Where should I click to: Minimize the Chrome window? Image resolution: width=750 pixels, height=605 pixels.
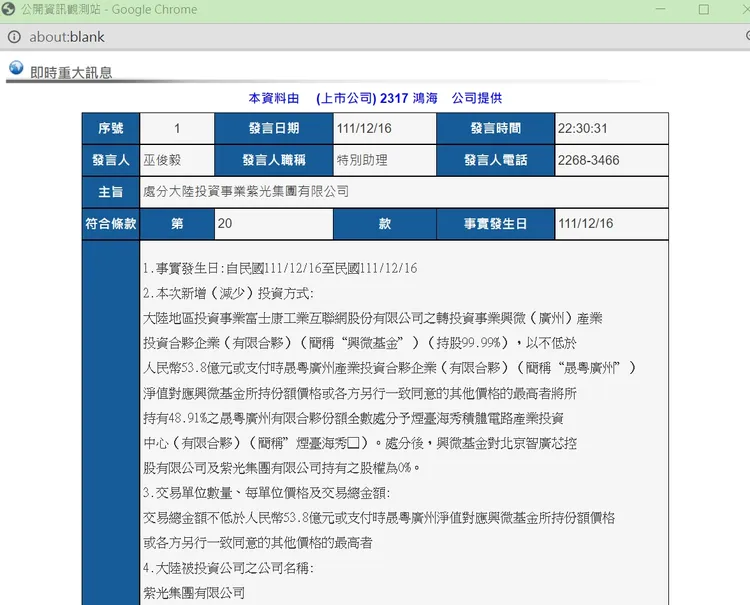tap(661, 9)
